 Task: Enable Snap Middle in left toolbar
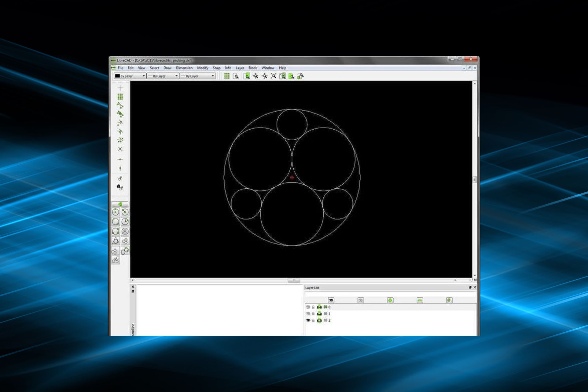click(120, 131)
